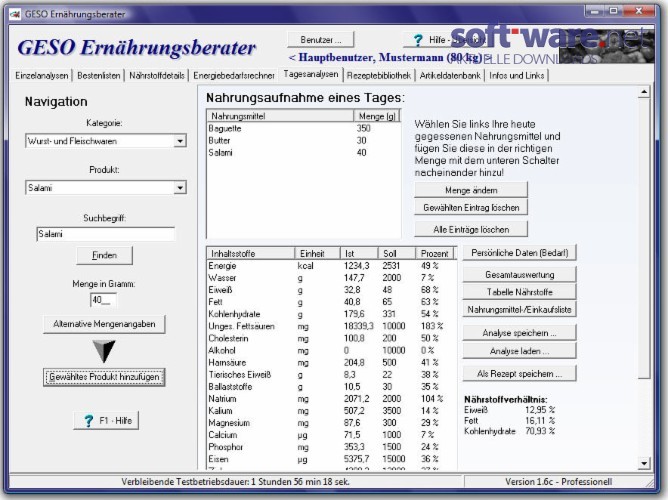Select the Magnesium row
The image size is (668, 500).
click(x=331, y=423)
